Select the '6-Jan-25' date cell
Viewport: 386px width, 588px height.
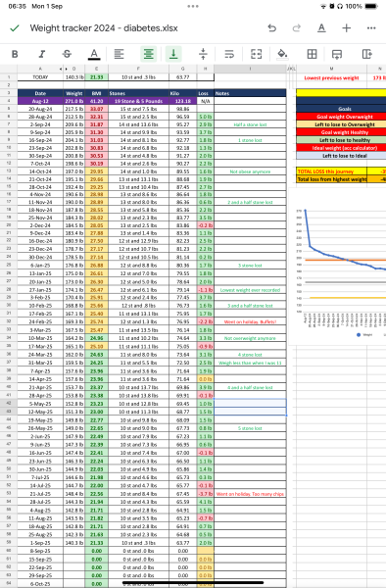[x=40, y=266]
